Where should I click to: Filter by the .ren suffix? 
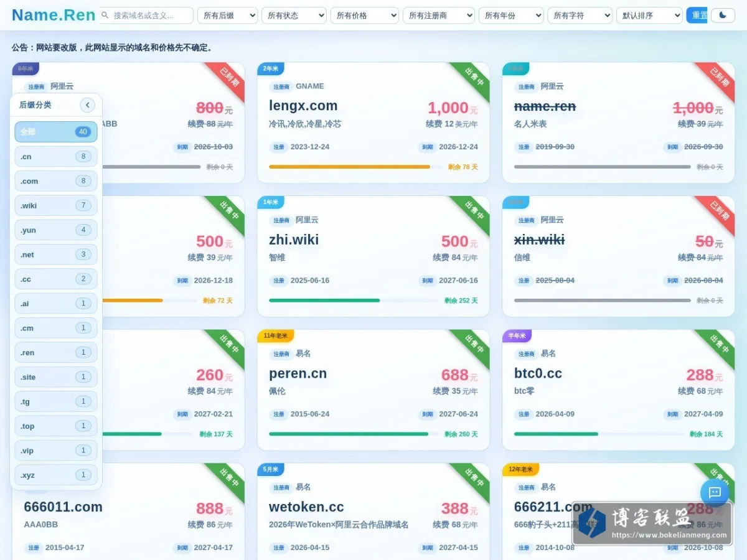[56, 352]
